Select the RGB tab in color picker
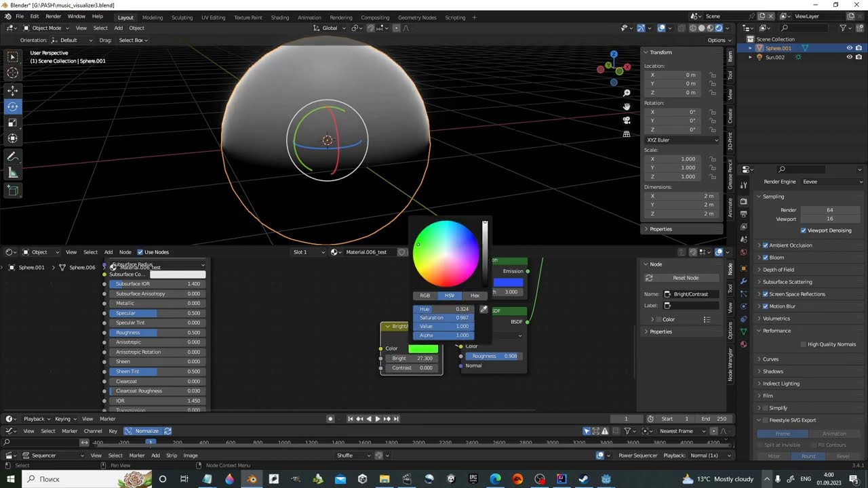The image size is (868, 488). click(x=425, y=296)
